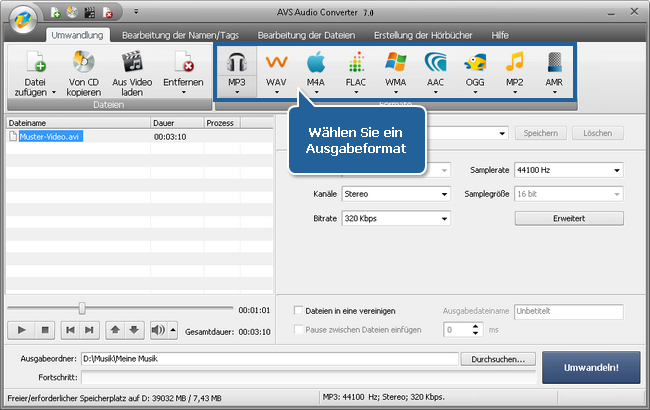The width and height of the screenshot is (650, 410).
Task: Open Bearbeitung der Dateien tab
Action: pyautogui.click(x=306, y=35)
